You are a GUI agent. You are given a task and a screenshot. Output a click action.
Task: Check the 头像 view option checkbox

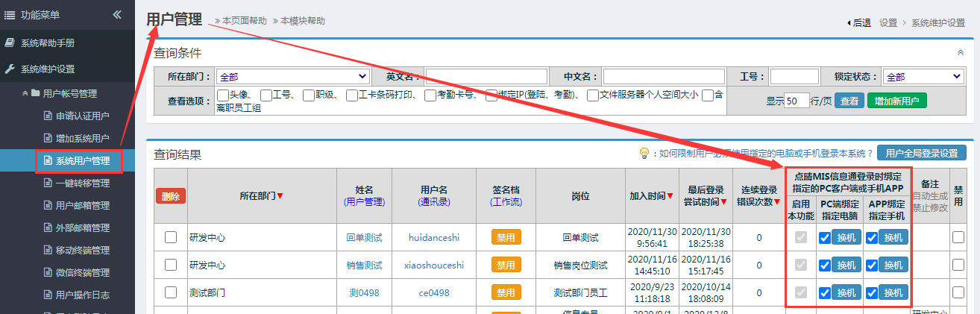(222, 95)
